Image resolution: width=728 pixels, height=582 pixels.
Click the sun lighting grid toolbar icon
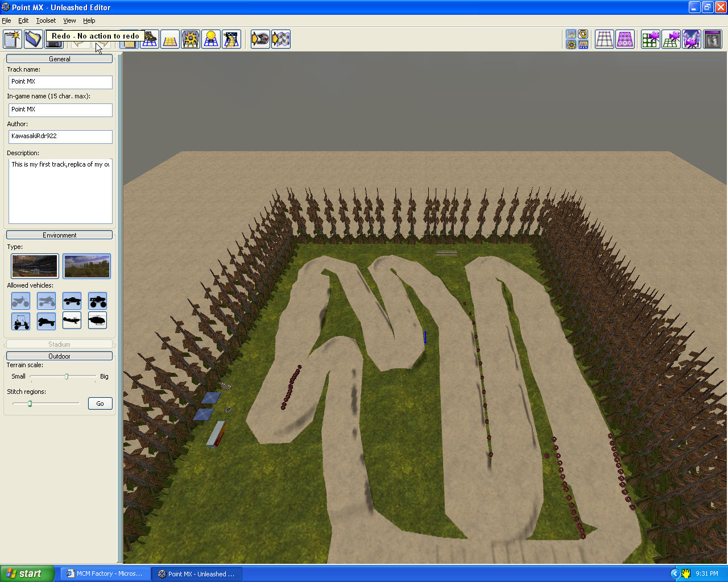pos(191,39)
